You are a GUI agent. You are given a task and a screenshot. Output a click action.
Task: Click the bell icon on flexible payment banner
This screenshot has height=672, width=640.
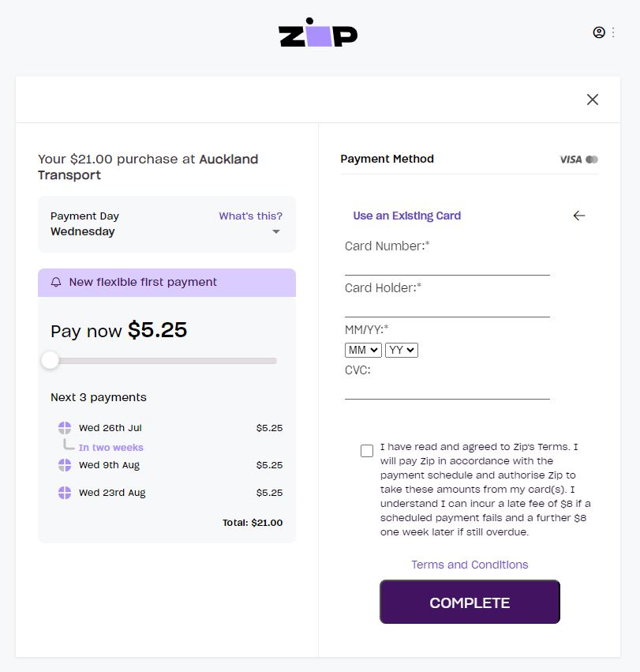[x=55, y=282]
